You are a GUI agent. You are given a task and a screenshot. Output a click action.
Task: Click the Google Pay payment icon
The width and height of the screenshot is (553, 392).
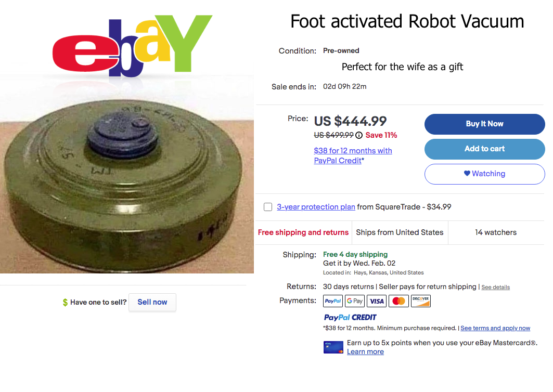tap(355, 301)
